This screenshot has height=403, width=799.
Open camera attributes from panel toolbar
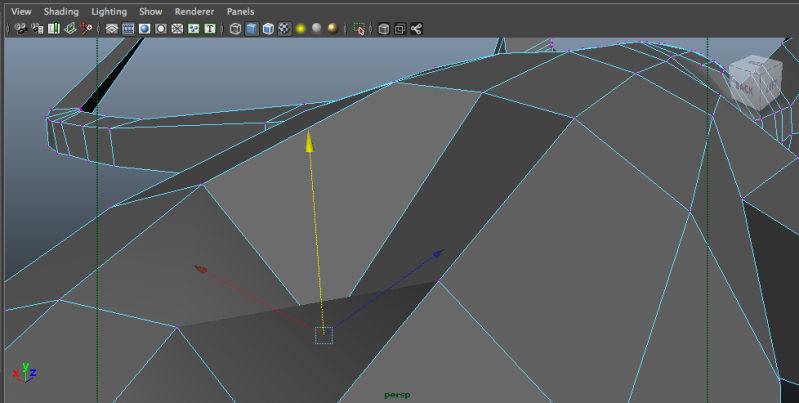(x=36, y=29)
